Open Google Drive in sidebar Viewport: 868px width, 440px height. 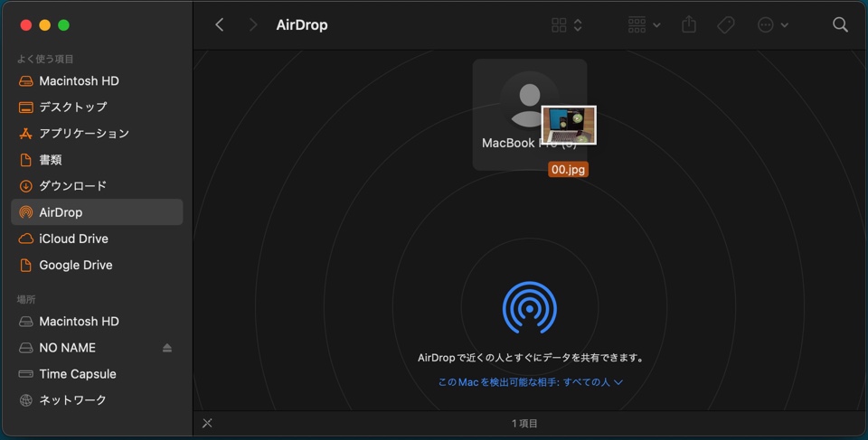coord(97,265)
